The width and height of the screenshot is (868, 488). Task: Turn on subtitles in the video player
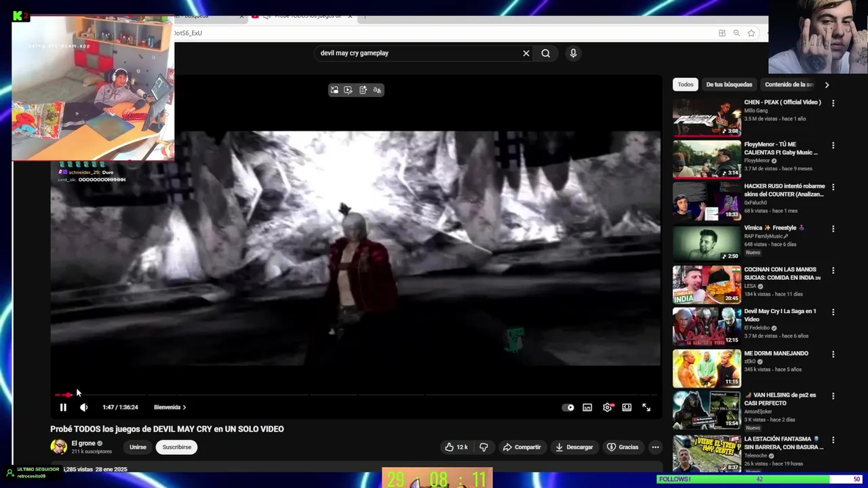587,407
